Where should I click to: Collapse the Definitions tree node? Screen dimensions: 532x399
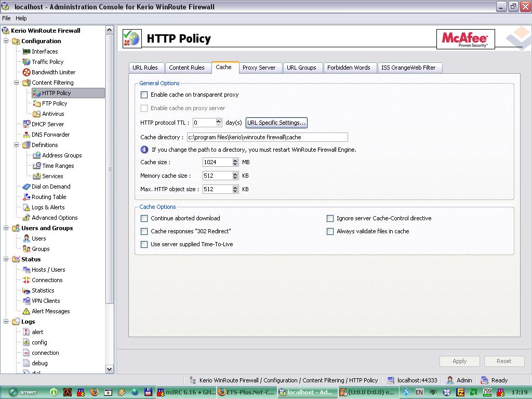17,145
